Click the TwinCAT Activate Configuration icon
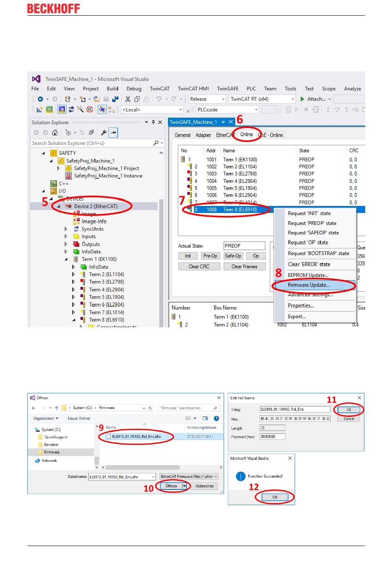The width and height of the screenshot is (392, 565). [x=39, y=109]
